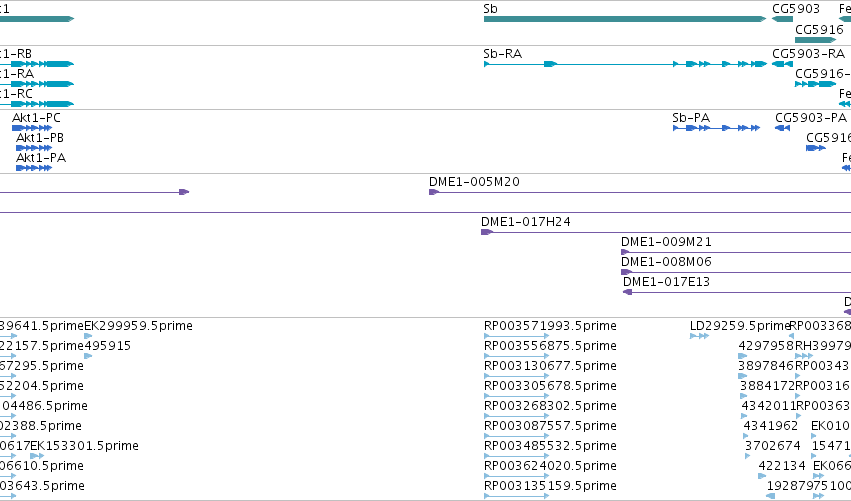This screenshot has width=851, height=501.
Task: Select the Akt1-PB protein label
Action: [40, 138]
